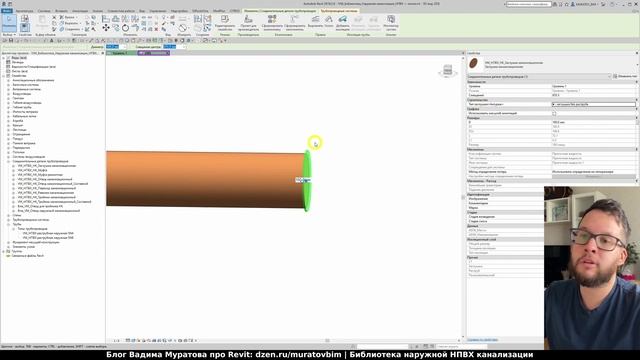This screenshot has width=640, height=360.
Task: Open the Управление ribbon tab
Action: pos(158,11)
